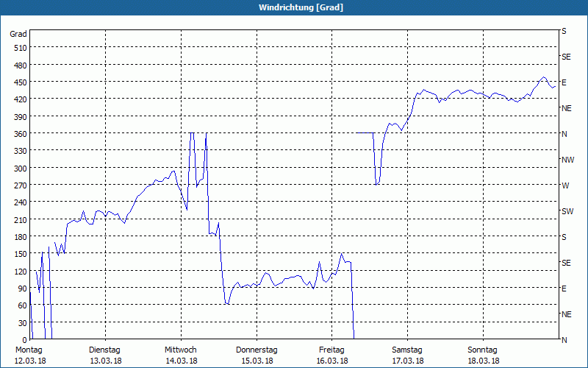Click the 'NW' compass label on right axis
This screenshot has width=588, height=368.
click(567, 160)
